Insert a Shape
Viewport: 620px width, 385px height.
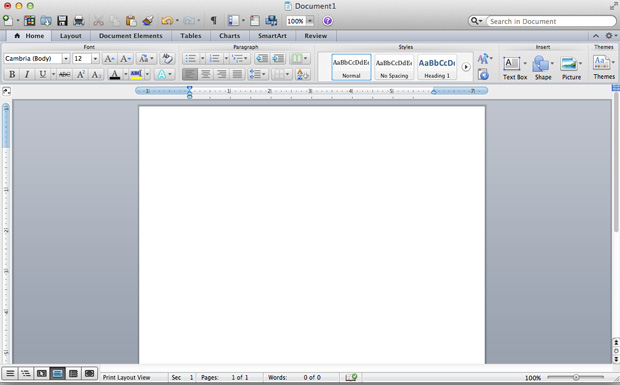[543, 68]
